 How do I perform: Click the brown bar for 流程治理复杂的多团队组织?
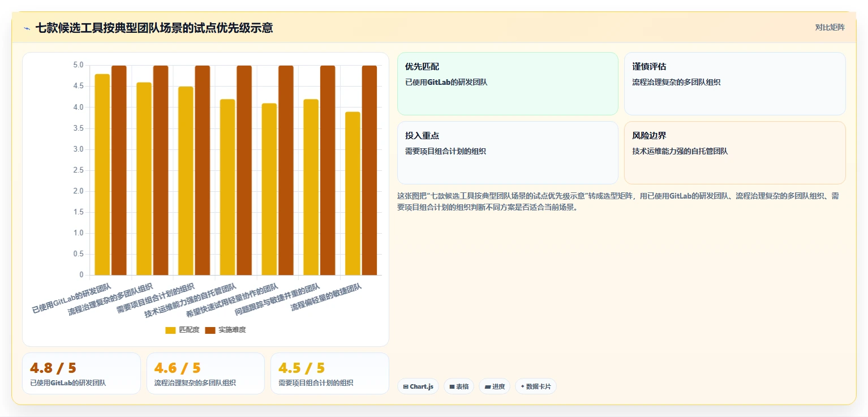pyautogui.click(x=161, y=170)
